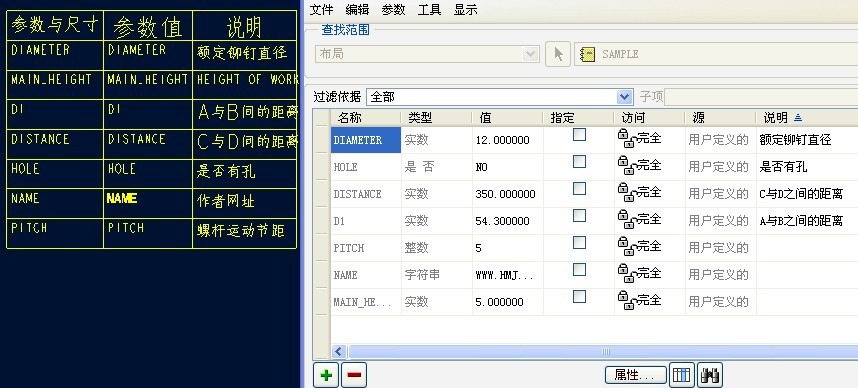Select the 额定铆钉直径 description in parameter list

[796, 140]
